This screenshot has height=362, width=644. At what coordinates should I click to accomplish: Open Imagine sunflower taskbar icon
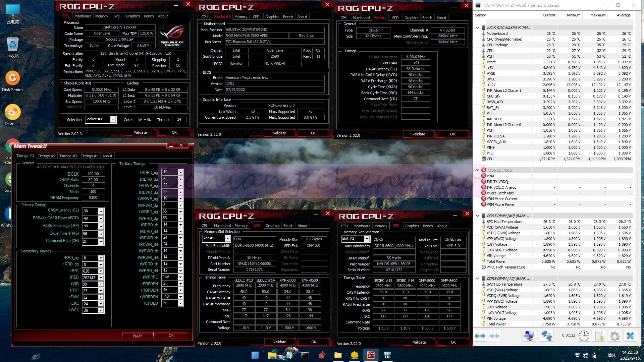click(355, 355)
